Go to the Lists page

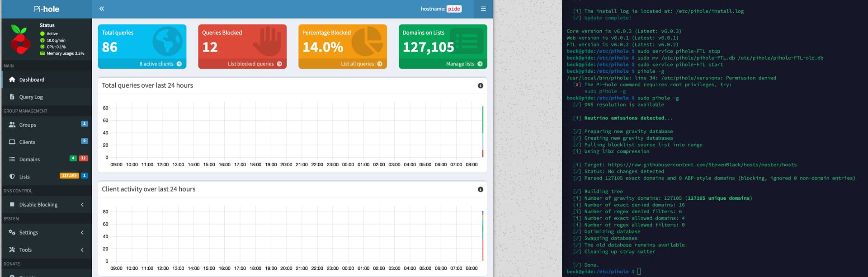[x=47, y=177]
